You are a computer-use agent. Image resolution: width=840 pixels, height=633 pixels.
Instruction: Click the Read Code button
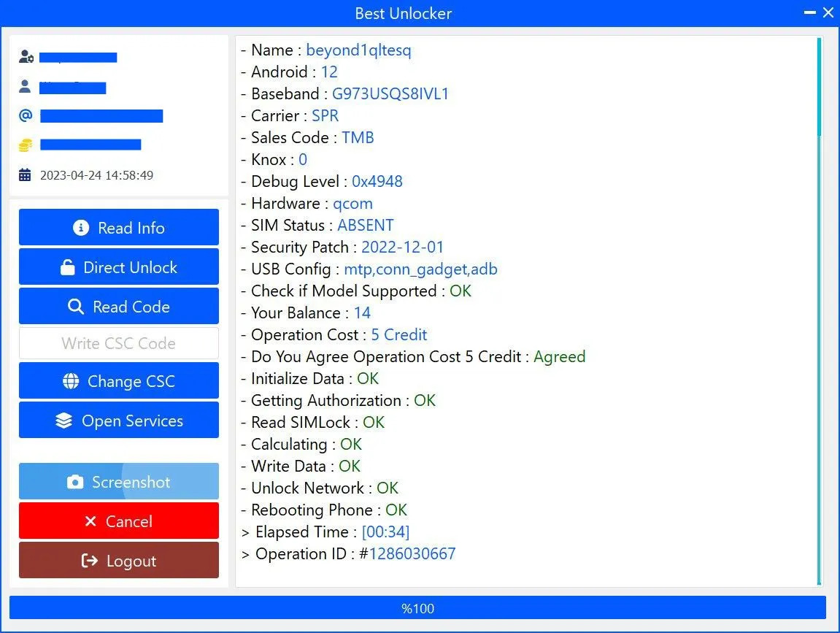tap(118, 306)
